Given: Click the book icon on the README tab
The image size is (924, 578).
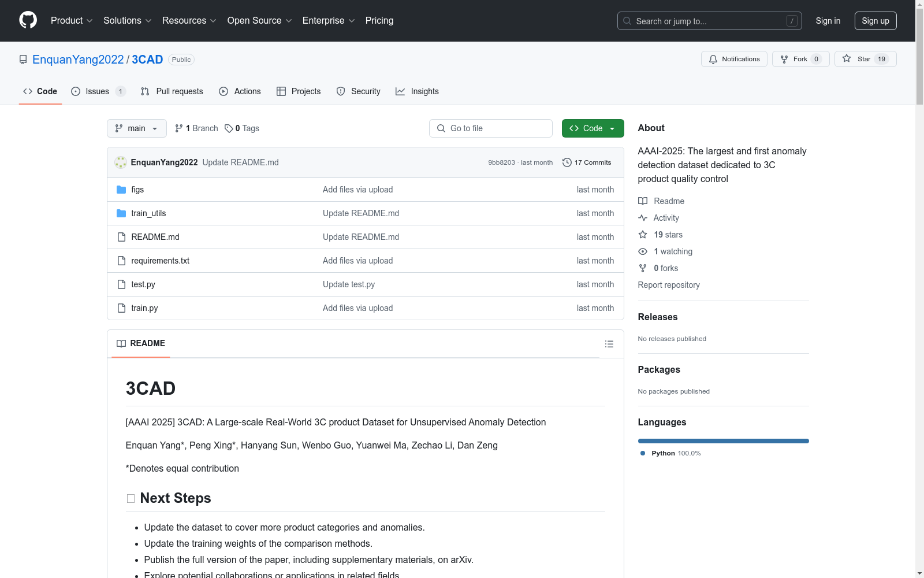Looking at the screenshot, I should [121, 343].
